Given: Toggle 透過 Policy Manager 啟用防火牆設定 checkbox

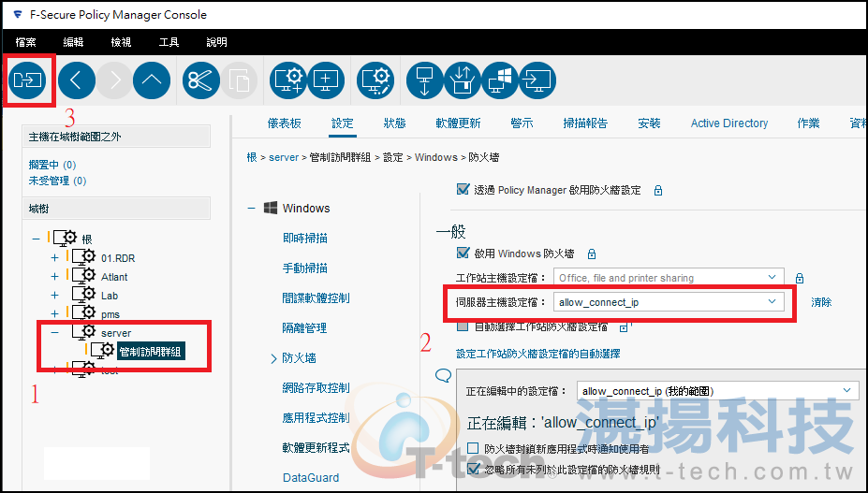Looking at the screenshot, I should point(463,189).
